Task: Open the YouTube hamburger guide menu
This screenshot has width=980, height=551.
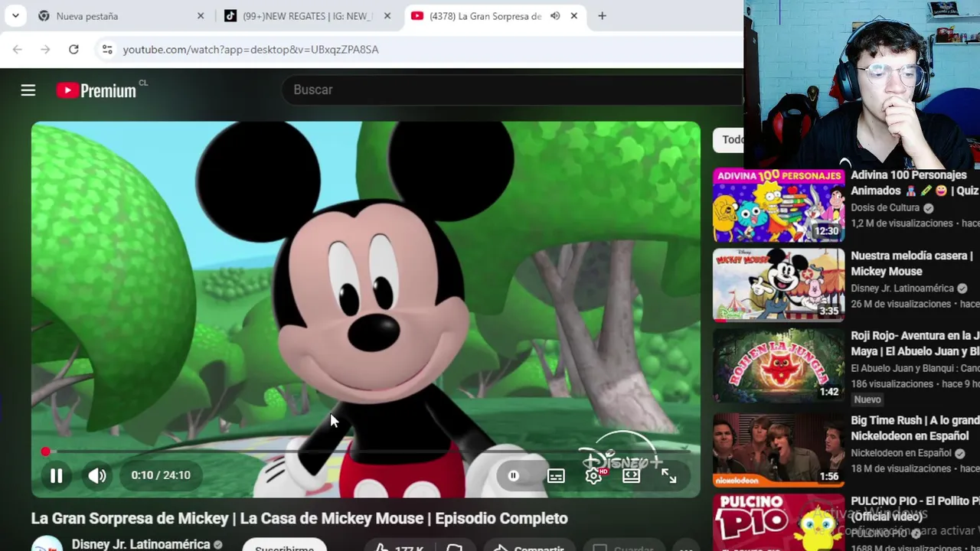Action: coord(28,90)
